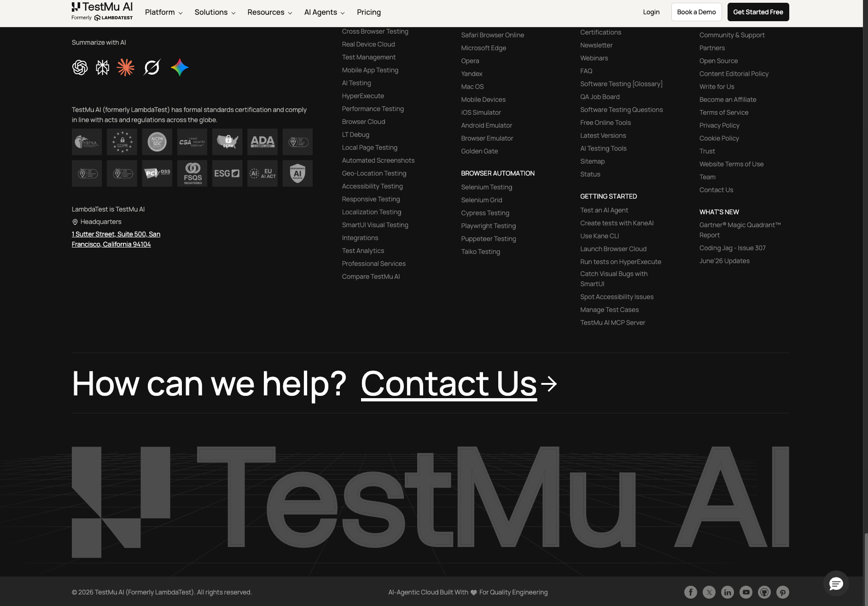Viewport: 868px width, 606px height.
Task: Open Compare TestMu AI link
Action: pyautogui.click(x=371, y=277)
